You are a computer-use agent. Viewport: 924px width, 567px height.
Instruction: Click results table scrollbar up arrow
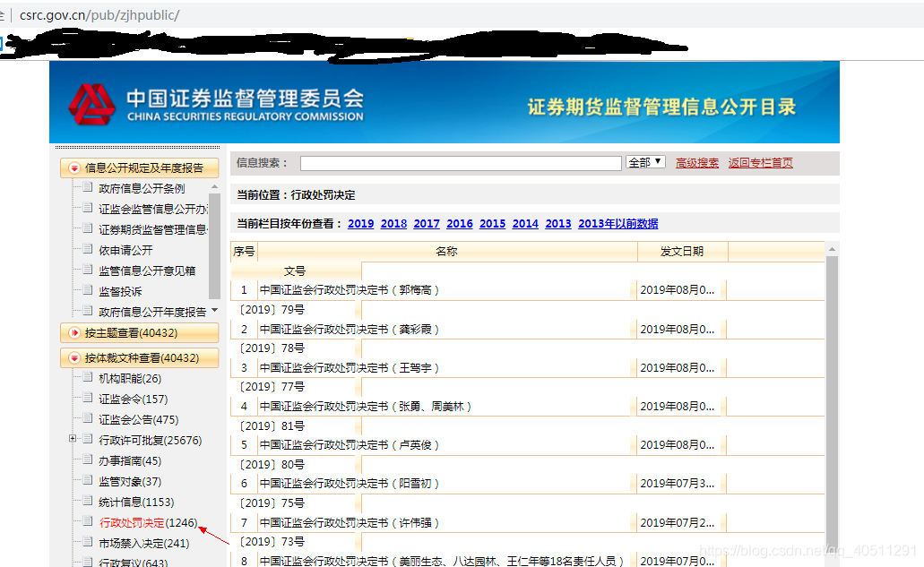(x=832, y=250)
